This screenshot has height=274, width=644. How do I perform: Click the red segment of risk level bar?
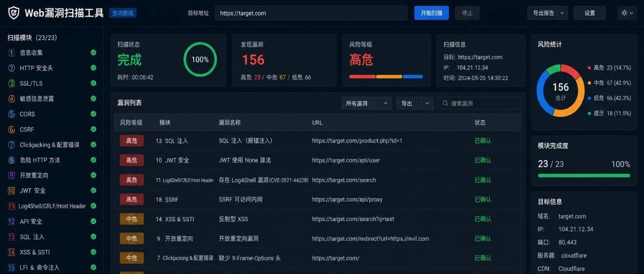(362, 77)
